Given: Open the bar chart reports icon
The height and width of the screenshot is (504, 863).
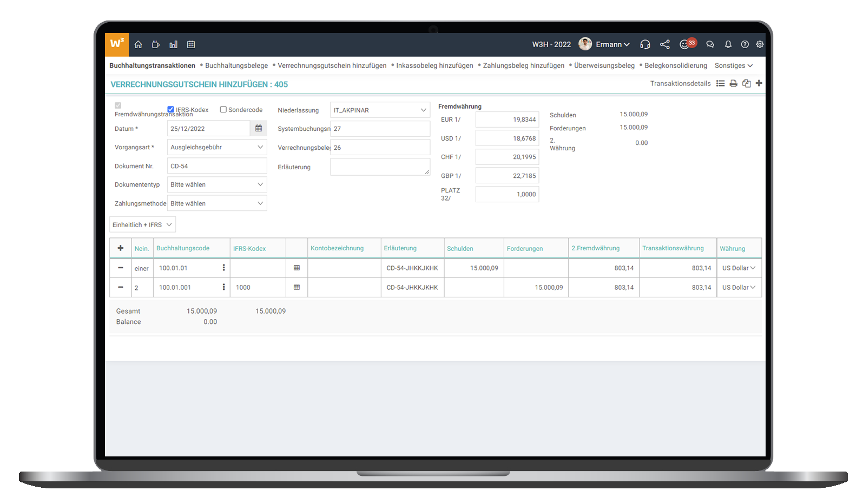Looking at the screenshot, I should (173, 44).
